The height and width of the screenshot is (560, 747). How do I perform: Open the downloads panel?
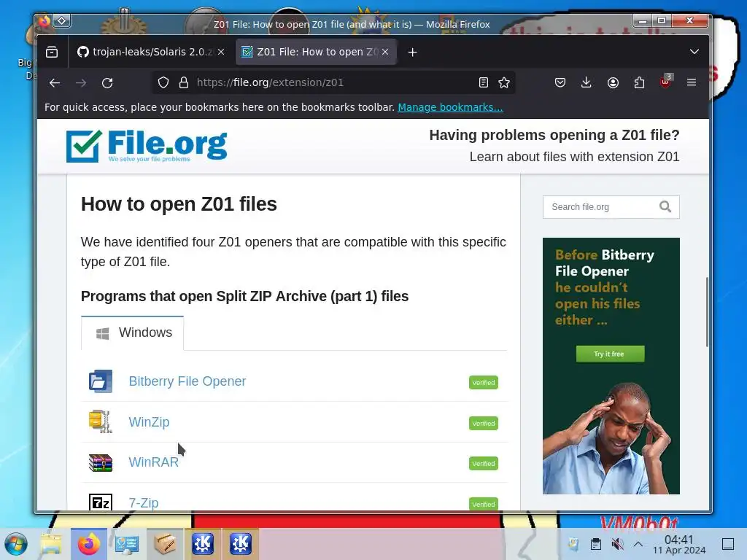pyautogui.click(x=587, y=83)
